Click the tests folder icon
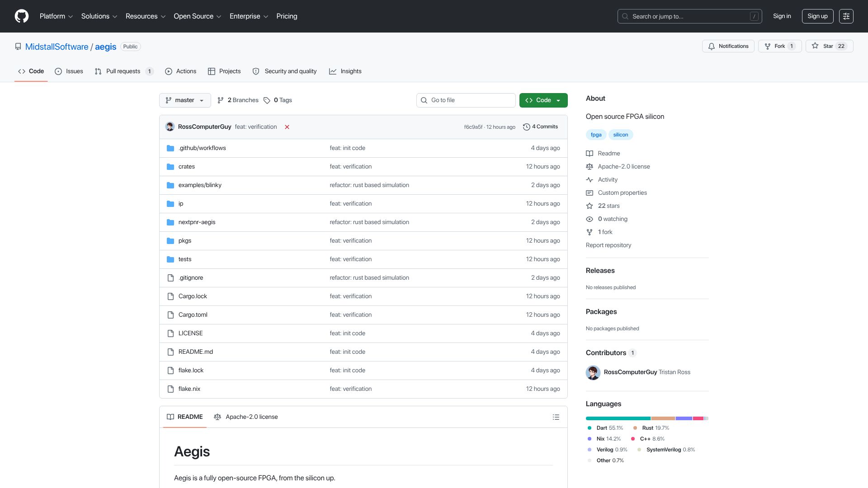 (170, 259)
